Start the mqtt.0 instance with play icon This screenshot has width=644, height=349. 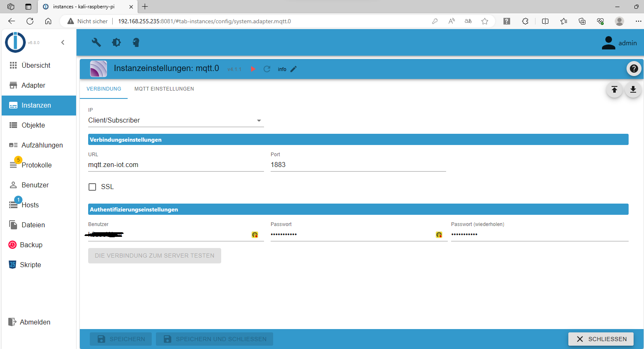(x=253, y=69)
